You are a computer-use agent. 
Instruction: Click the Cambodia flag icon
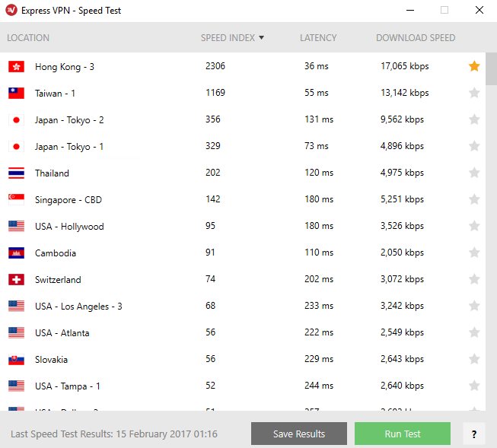16,253
